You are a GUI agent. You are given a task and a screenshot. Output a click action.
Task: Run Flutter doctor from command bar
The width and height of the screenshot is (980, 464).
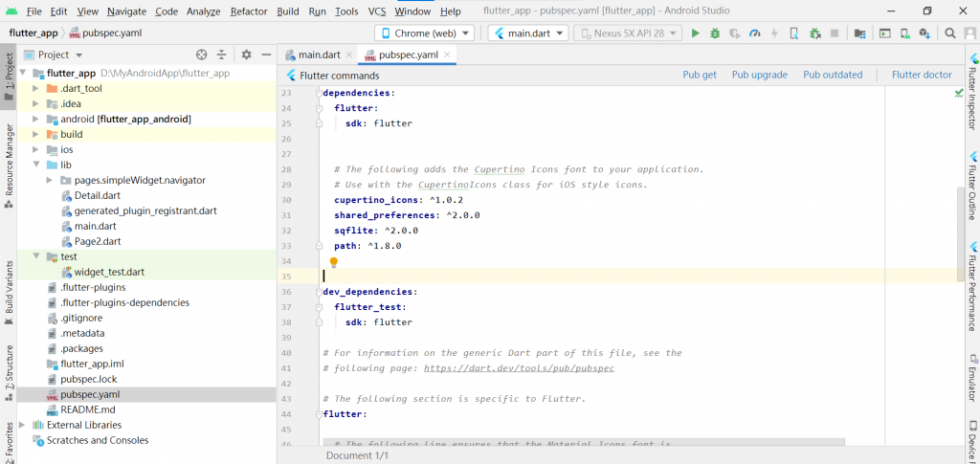(x=922, y=75)
